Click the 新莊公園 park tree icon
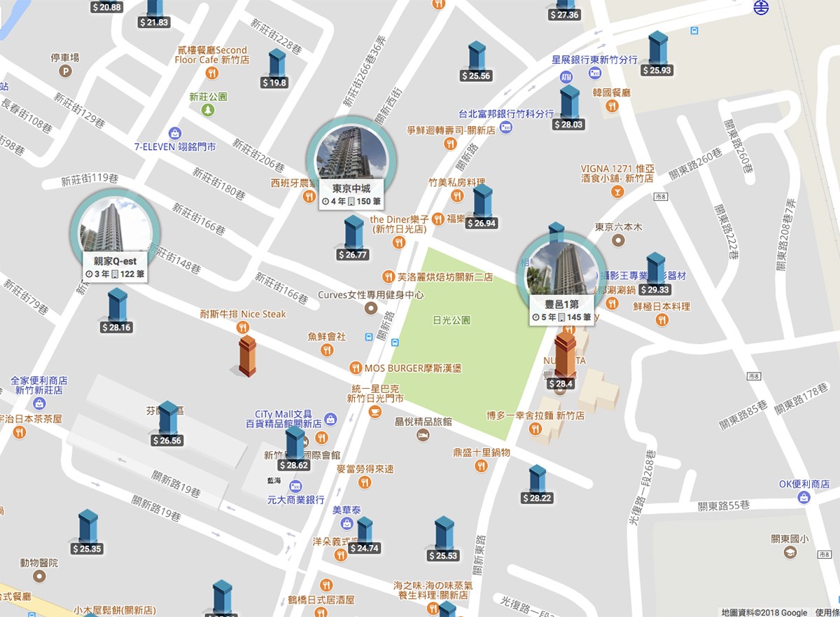The width and height of the screenshot is (840, 617). [x=208, y=111]
